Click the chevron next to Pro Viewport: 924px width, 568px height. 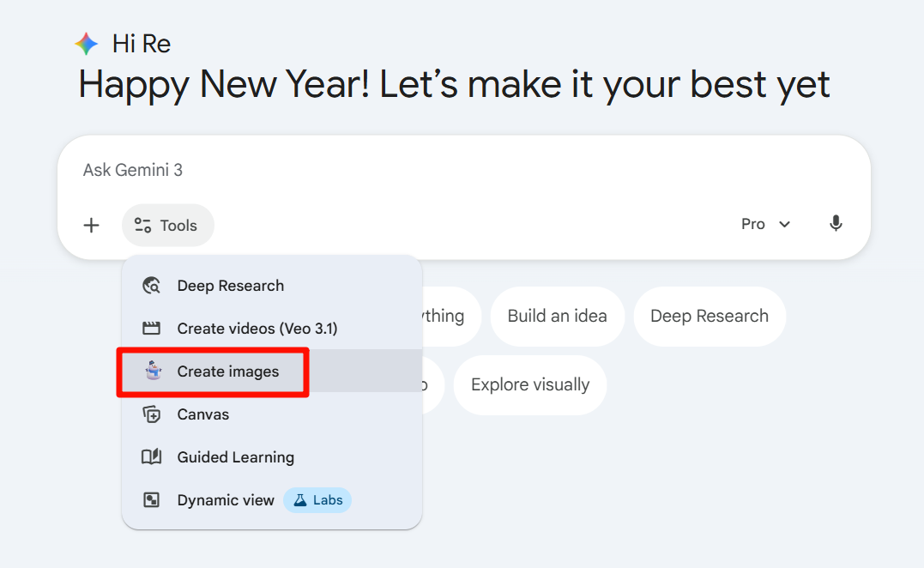[x=784, y=225]
